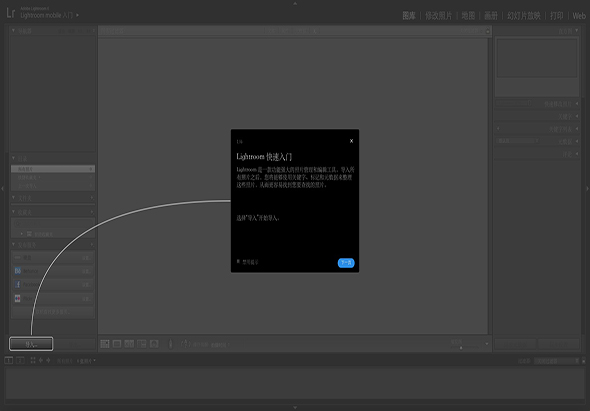
Task: Go back with filmstrip left arrow
Action: click(x=41, y=360)
